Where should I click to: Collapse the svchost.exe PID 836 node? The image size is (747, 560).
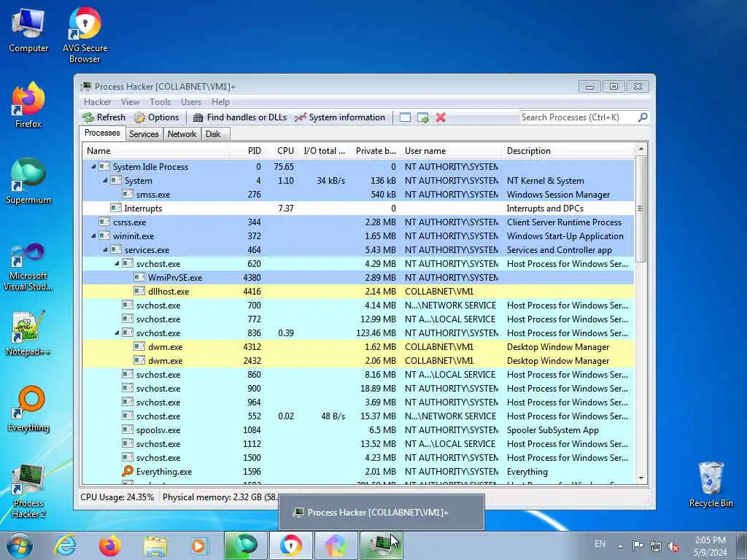(117, 332)
